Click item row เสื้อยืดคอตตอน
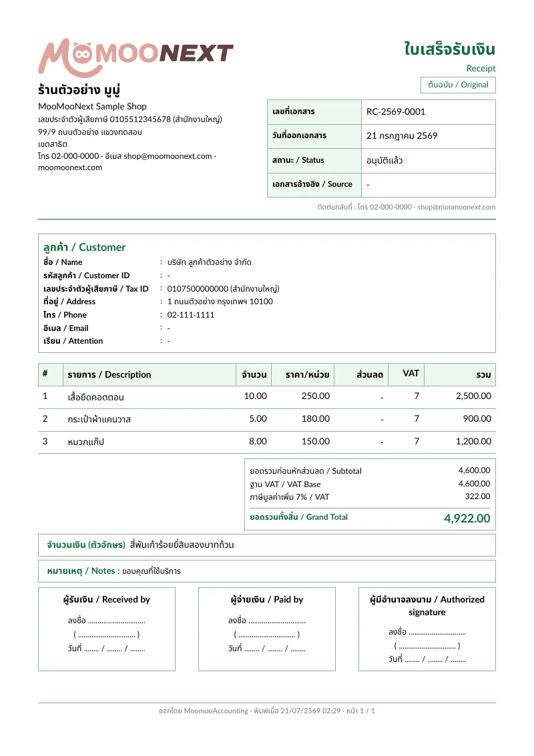534x756 pixels. pyautogui.click(x=267, y=397)
